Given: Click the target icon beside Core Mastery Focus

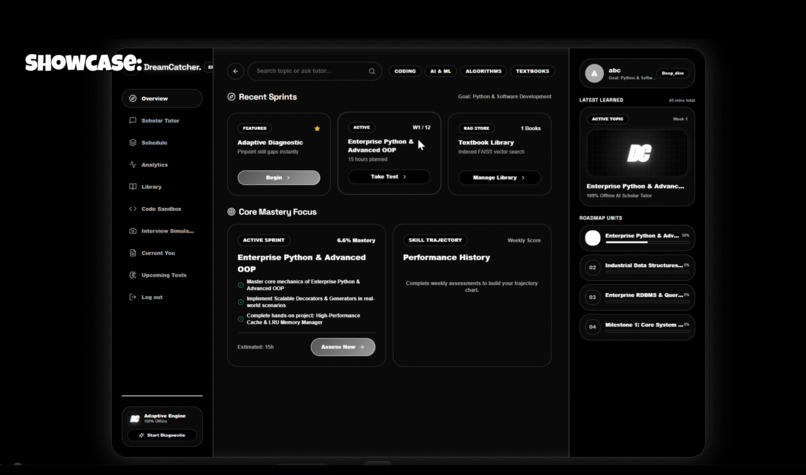Looking at the screenshot, I should (231, 212).
